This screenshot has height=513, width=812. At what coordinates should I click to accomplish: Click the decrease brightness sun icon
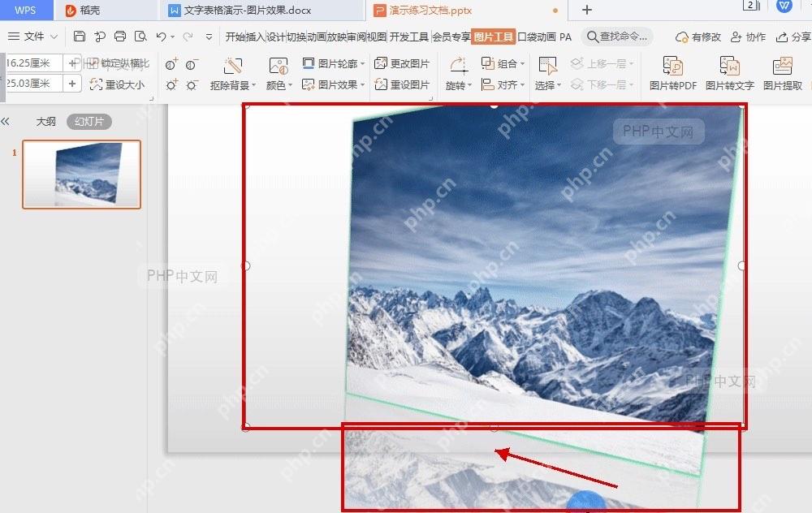coord(192,85)
